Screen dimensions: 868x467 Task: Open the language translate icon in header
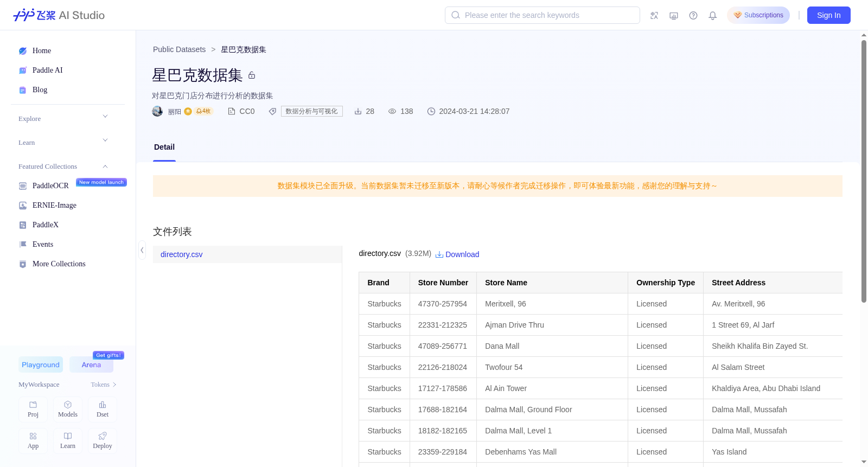pos(654,15)
